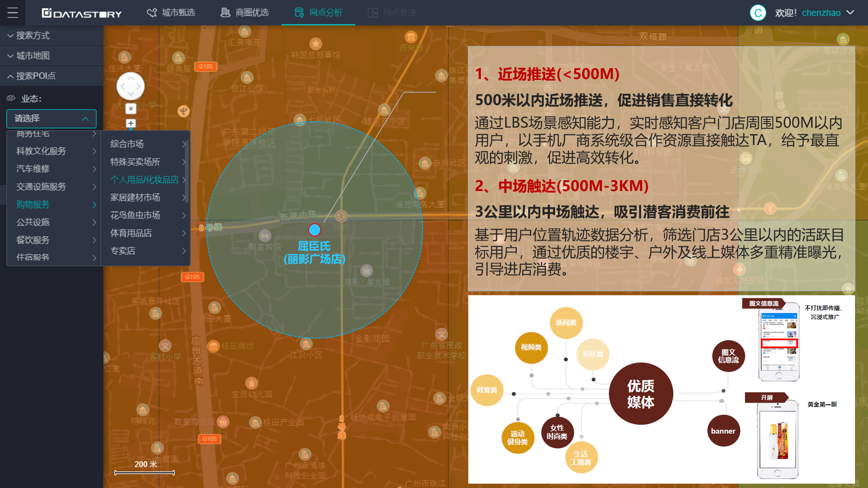Switch to the 城市甄选 tab
The image size is (868, 488).
171,13
